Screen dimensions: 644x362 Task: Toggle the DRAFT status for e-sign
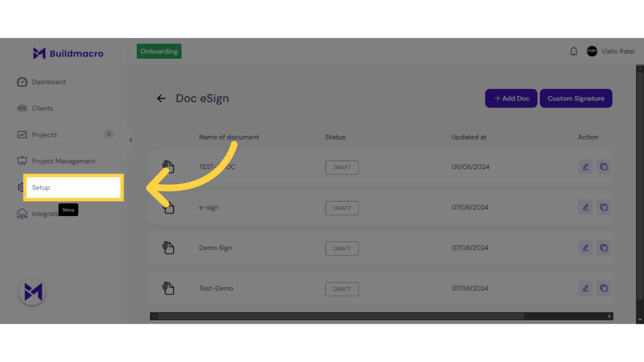click(342, 207)
